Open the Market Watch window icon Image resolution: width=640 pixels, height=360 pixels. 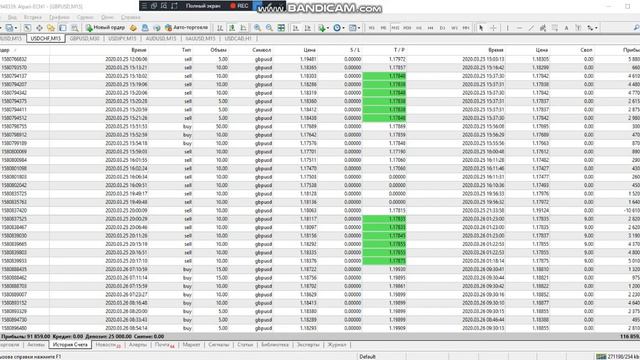click(27, 28)
